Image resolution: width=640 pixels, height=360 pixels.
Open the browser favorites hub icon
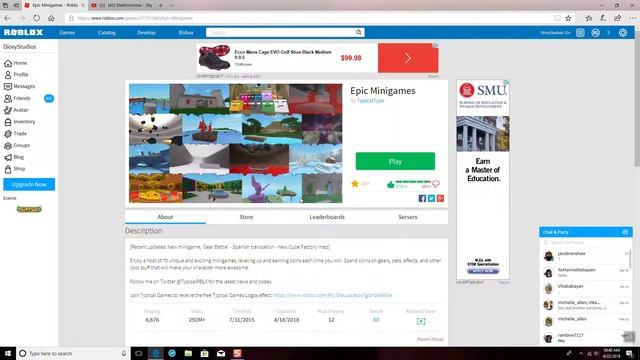point(589,18)
